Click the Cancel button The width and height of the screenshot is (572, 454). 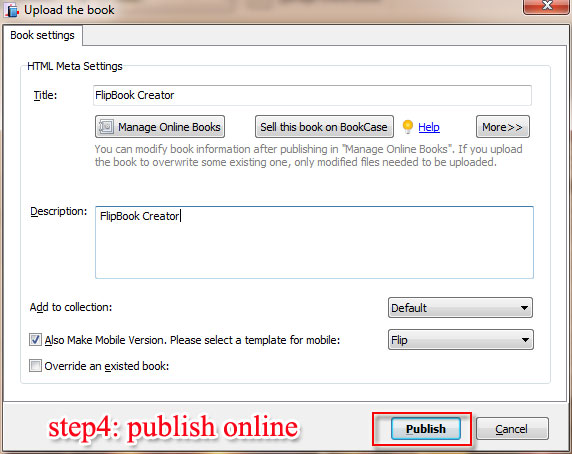[x=512, y=429]
